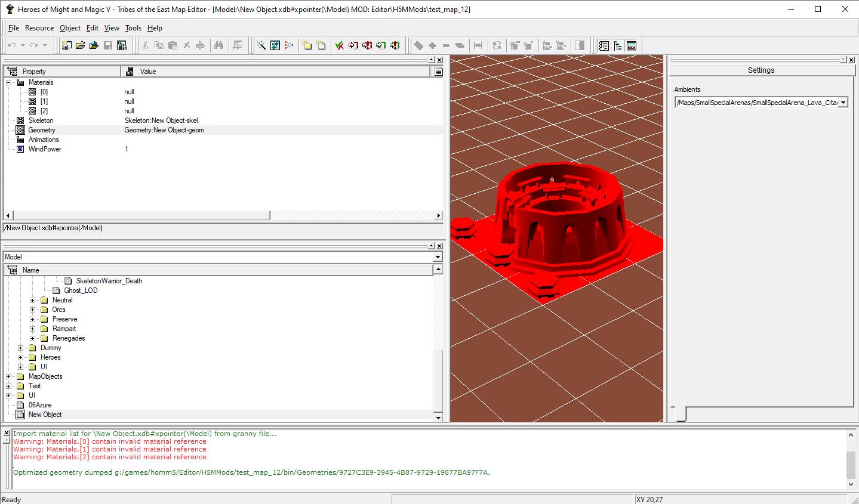Expand the Rampart folder
Screen dimensions: 859x504
[33, 329]
